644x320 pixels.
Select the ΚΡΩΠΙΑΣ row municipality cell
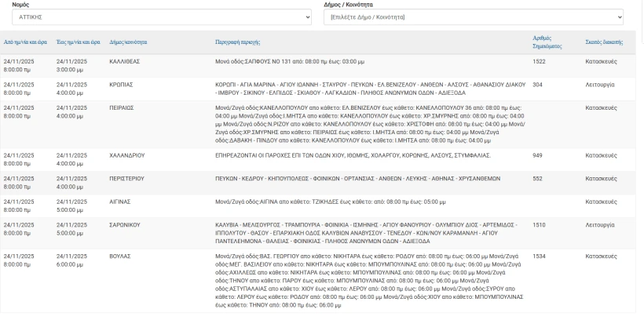121,85
